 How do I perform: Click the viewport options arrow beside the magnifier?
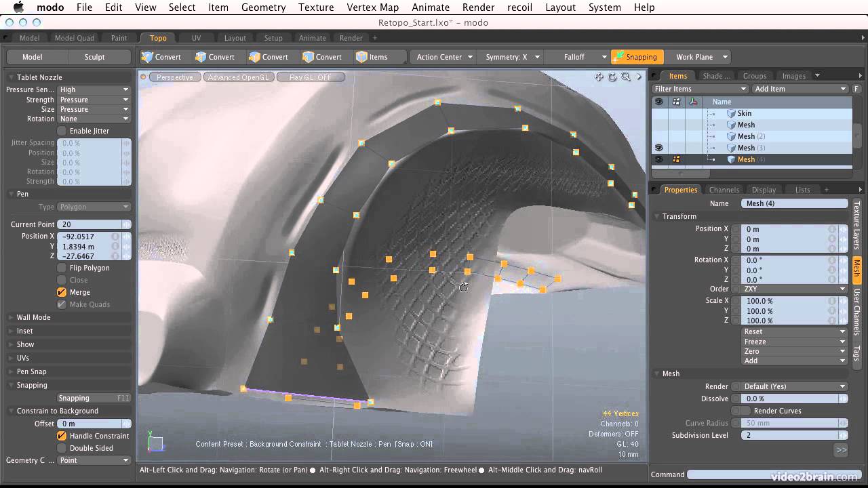click(x=639, y=77)
